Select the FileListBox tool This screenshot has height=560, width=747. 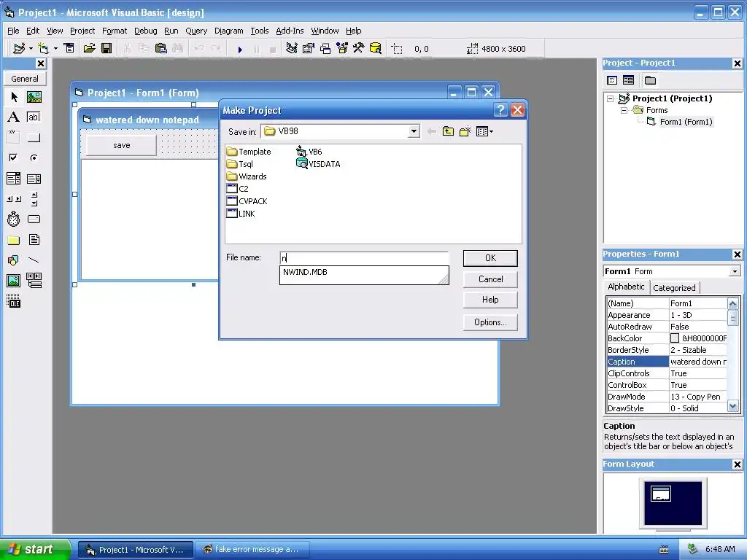click(x=34, y=240)
